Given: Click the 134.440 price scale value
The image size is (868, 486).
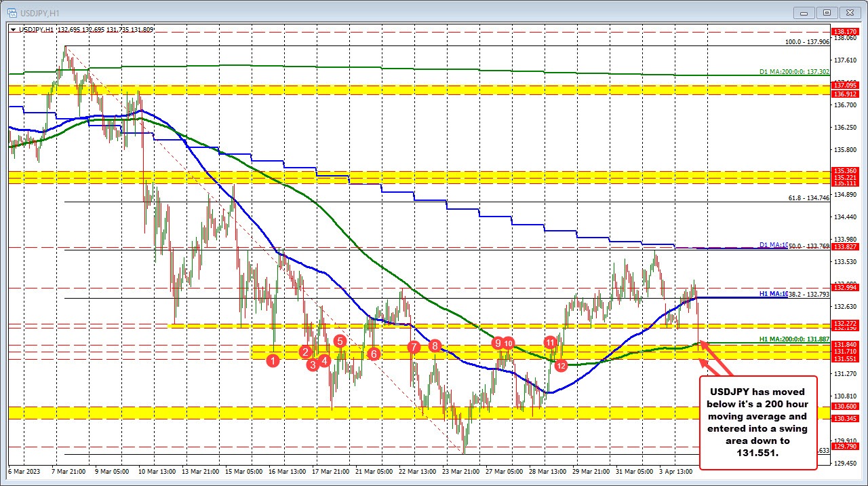Looking at the screenshot, I should [x=846, y=217].
